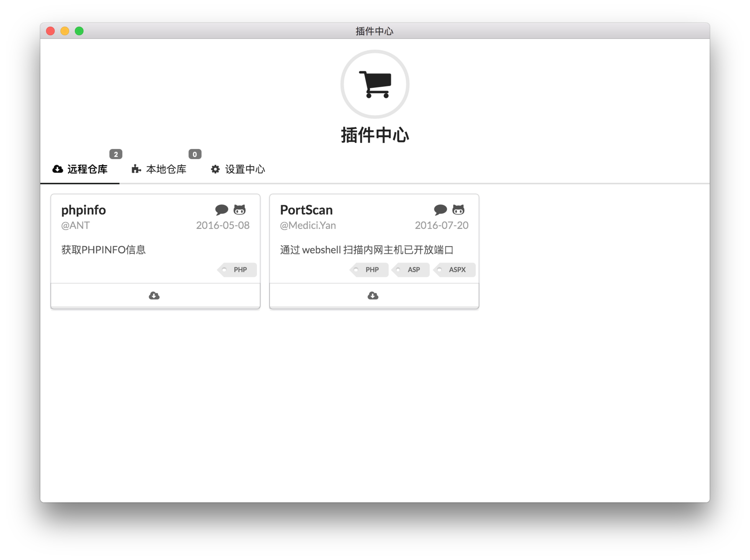The image size is (750, 560).
Task: Download the phpinfo plugin
Action: click(x=154, y=296)
